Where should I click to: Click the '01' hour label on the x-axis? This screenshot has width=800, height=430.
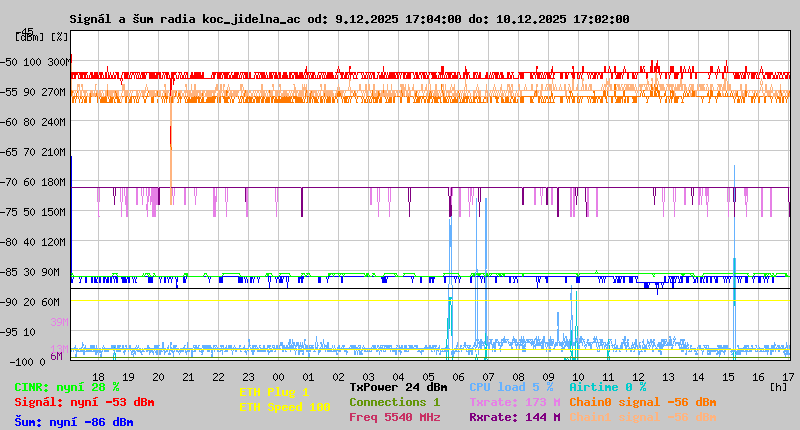tap(309, 377)
